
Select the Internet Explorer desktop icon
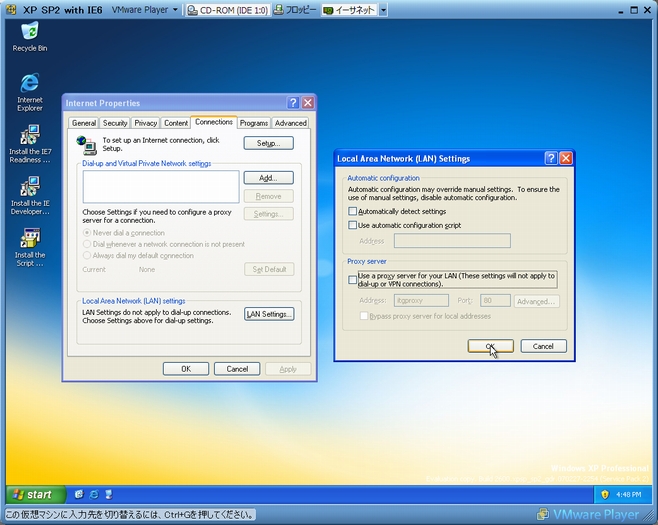29,92
